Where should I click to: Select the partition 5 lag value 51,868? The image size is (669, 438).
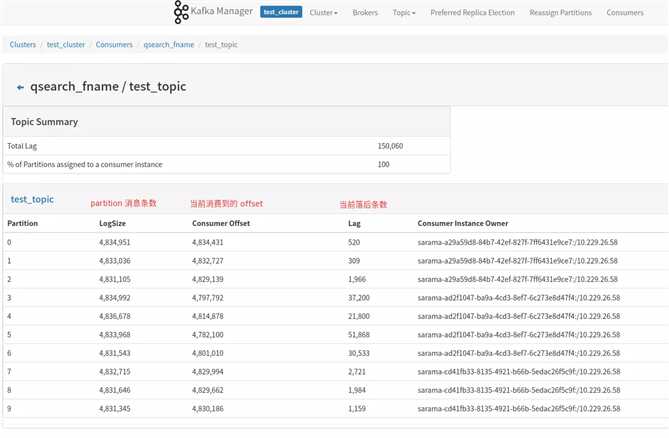[x=359, y=335]
